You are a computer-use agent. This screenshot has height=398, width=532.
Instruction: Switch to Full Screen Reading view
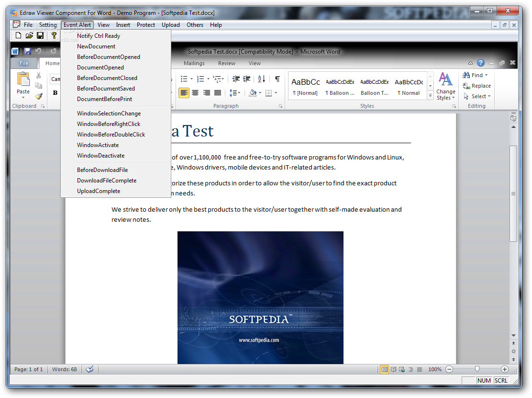coord(393,369)
